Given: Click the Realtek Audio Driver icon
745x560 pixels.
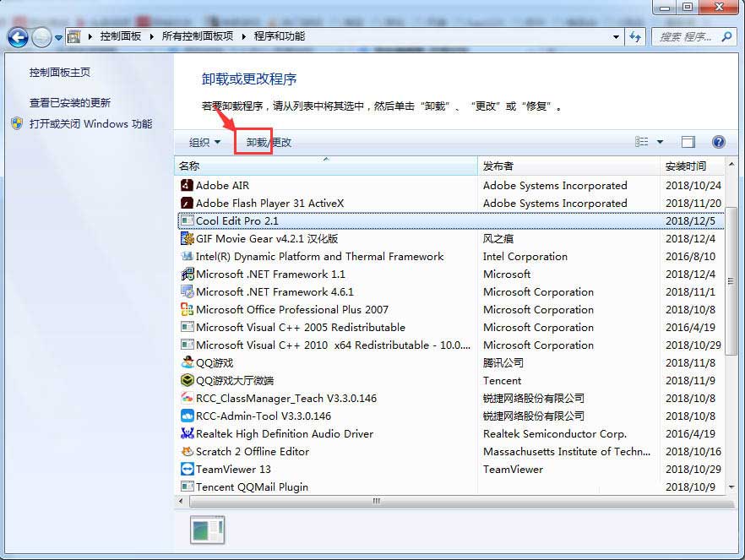Looking at the screenshot, I should pos(188,433).
